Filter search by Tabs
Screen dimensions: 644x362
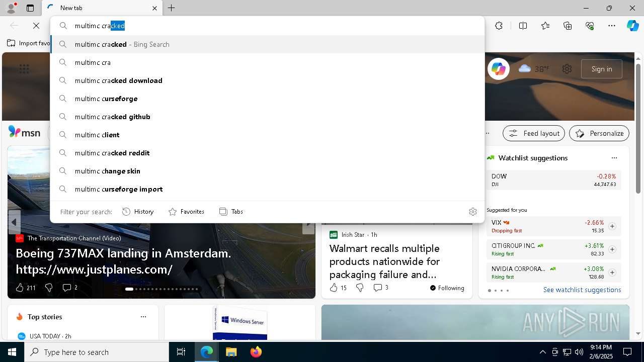pyautogui.click(x=231, y=212)
